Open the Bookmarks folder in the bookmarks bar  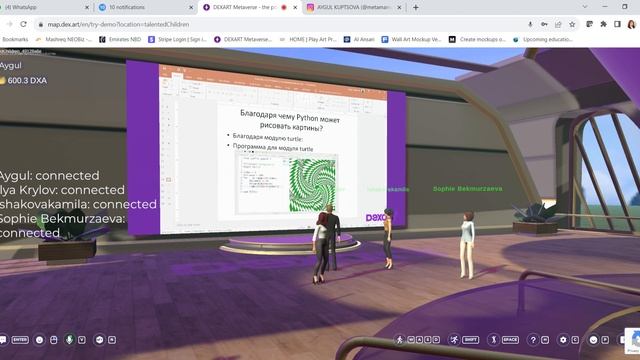pyautogui.click(x=15, y=39)
